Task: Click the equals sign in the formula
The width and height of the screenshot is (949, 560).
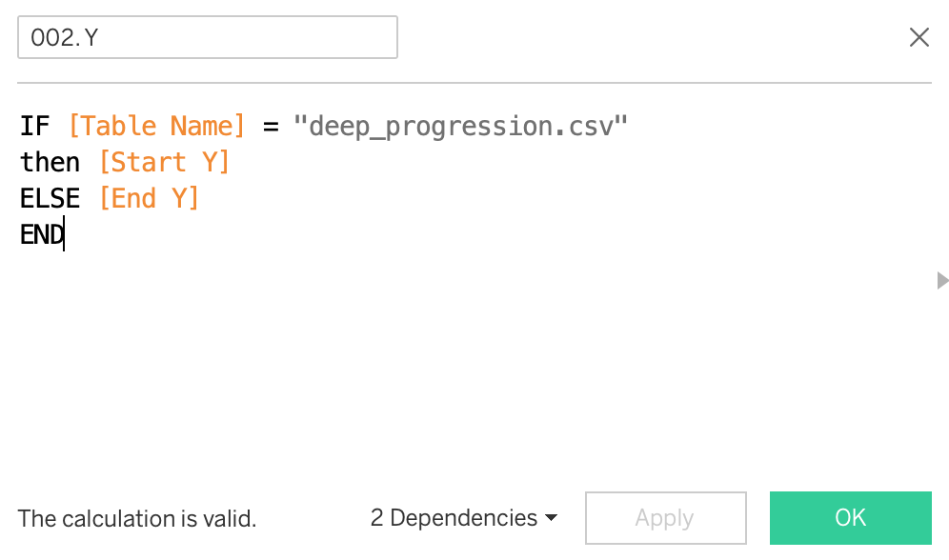Action: (270, 126)
